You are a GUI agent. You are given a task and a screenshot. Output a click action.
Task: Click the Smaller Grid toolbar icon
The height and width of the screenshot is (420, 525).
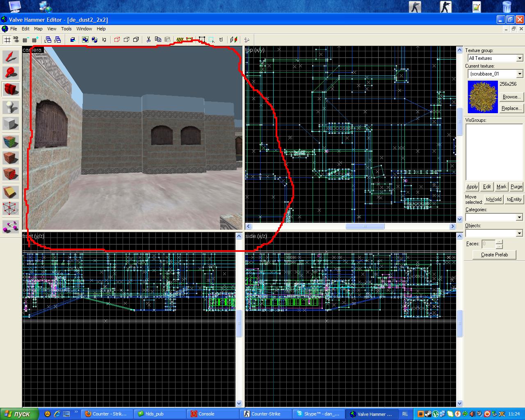pos(25,40)
